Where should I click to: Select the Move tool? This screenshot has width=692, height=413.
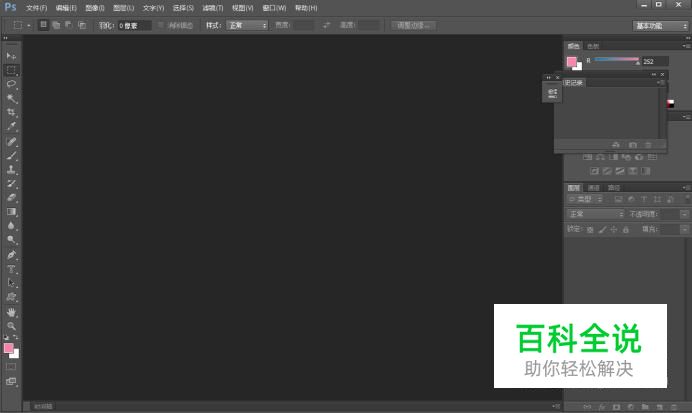click(11, 56)
